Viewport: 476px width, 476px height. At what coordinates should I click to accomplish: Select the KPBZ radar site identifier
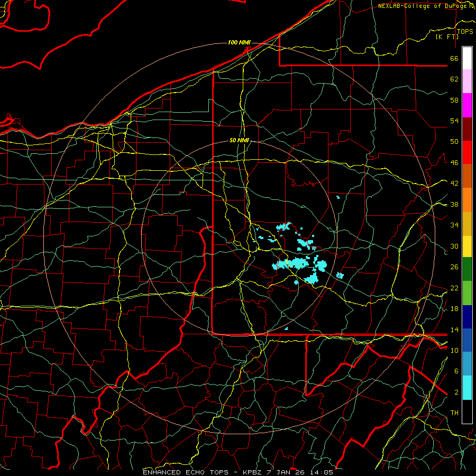coord(252,472)
